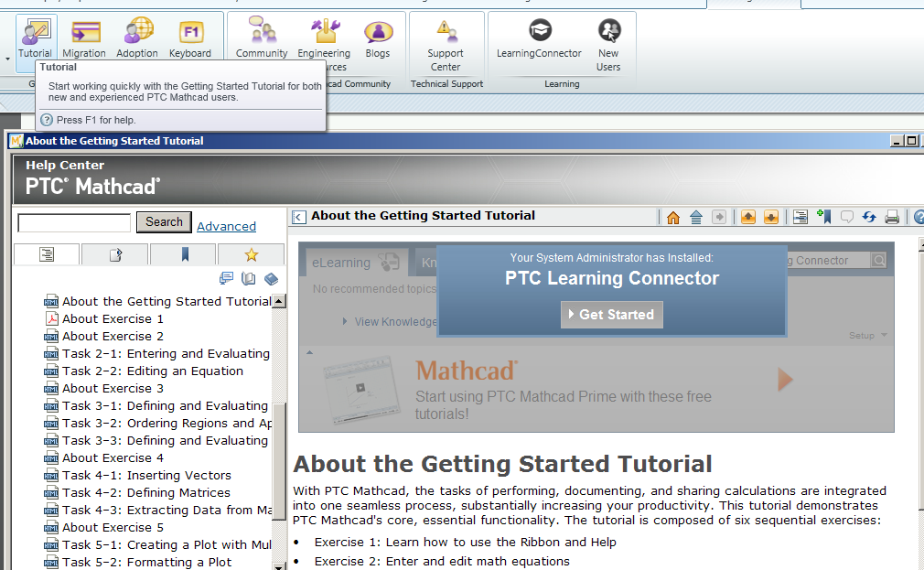924x570 pixels.
Task: Open About Exercise 5 topic
Action: 113,528
